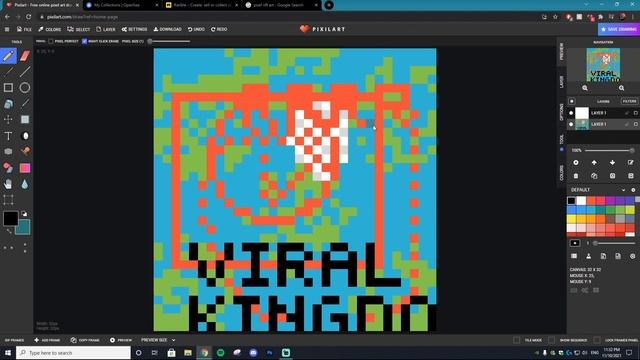This screenshot has width=640, height=360.
Task: Toggle Tile Mode checkbox
Action: (x=516, y=340)
